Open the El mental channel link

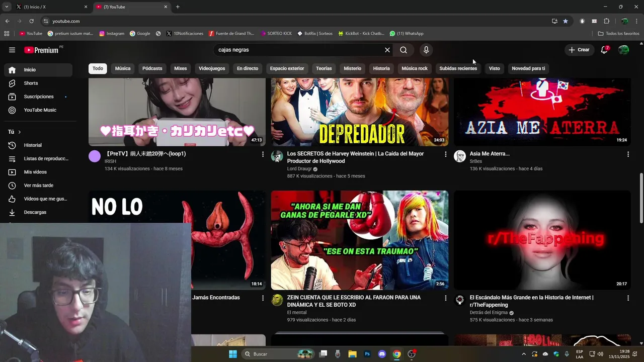(x=296, y=313)
